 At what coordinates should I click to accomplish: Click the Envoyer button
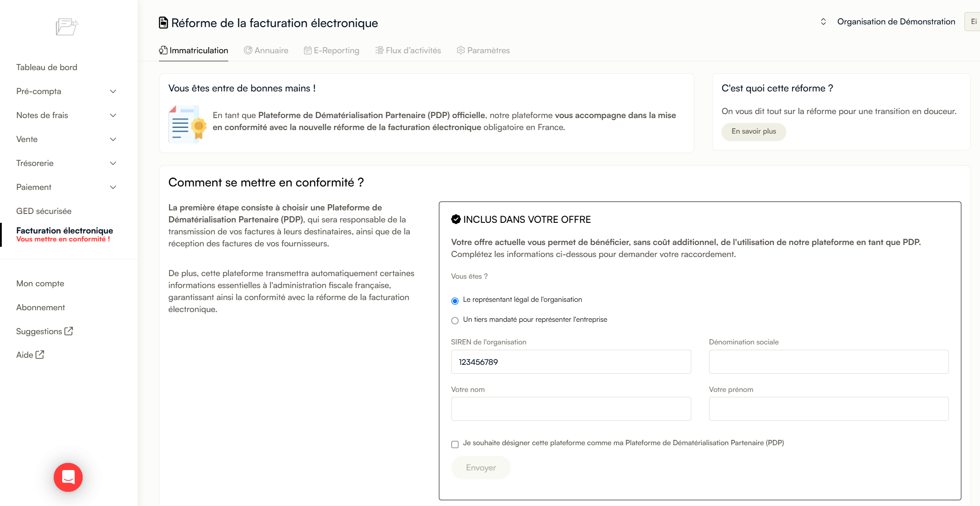[481, 467]
